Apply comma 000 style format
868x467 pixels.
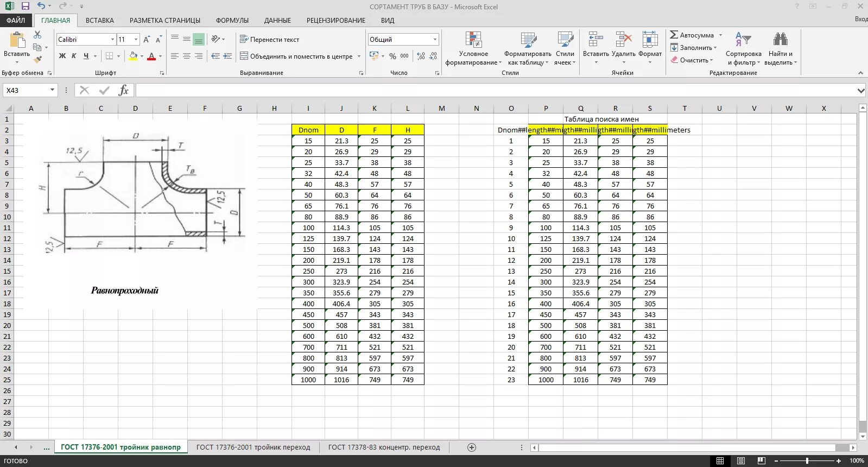(x=404, y=56)
